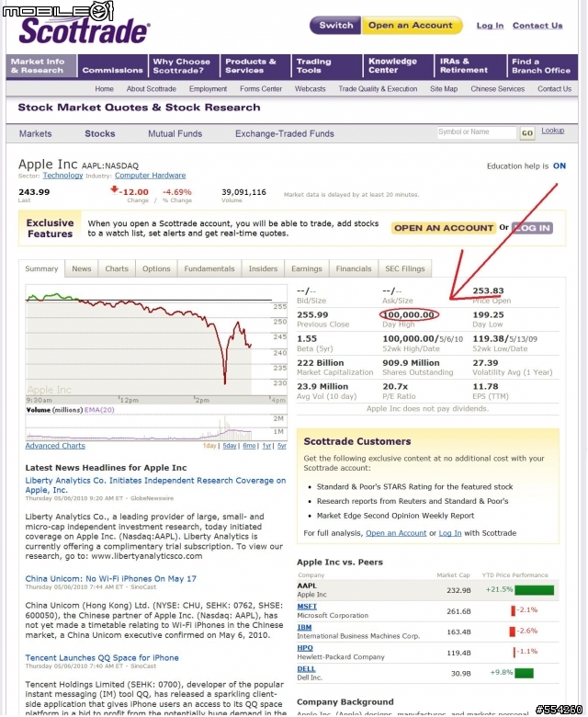Screen dimensions: 588x717
Task: Open Why Choose Scottrade? menu
Action: (184, 66)
